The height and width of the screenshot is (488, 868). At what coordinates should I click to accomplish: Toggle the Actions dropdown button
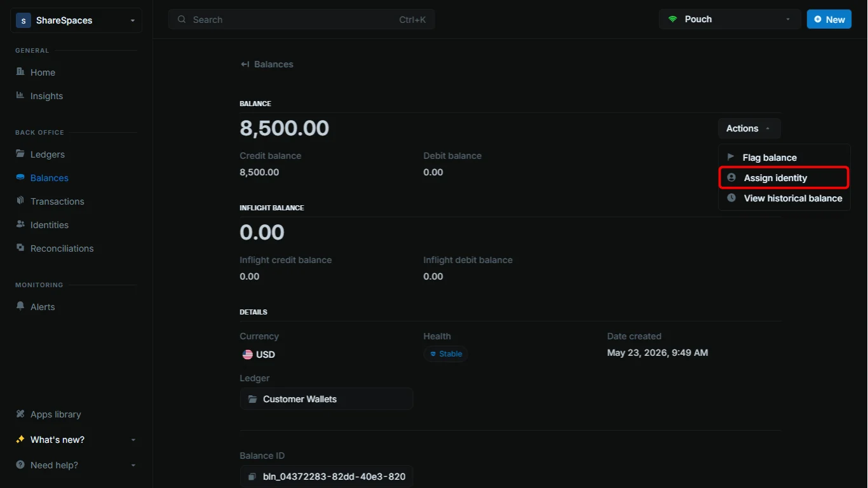point(749,128)
